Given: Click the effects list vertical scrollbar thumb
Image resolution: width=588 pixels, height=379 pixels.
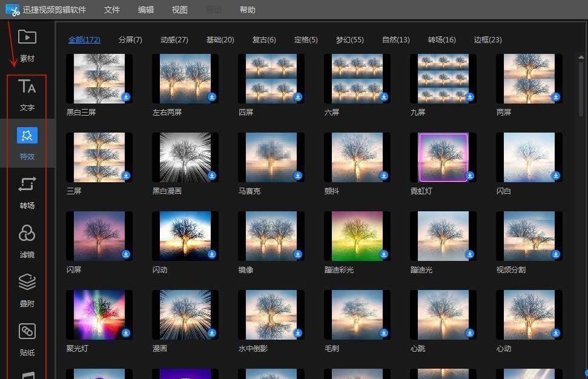Looking at the screenshot, I should [x=581, y=89].
